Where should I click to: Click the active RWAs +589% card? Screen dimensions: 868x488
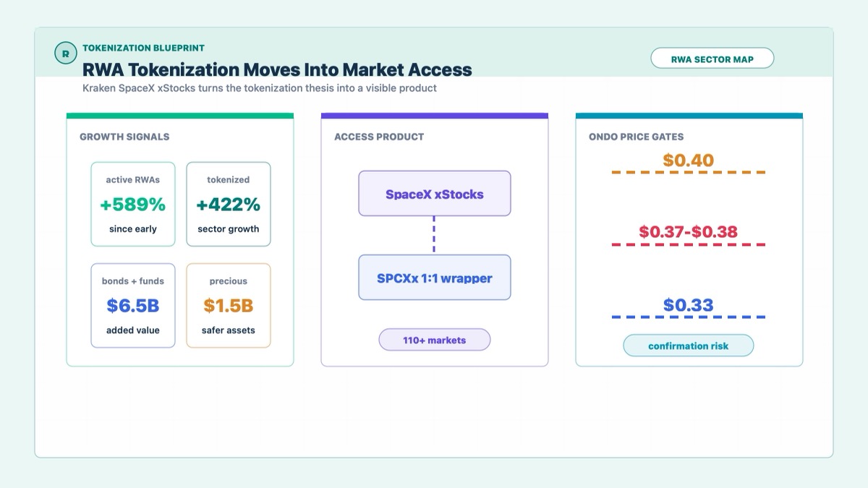[133, 204]
